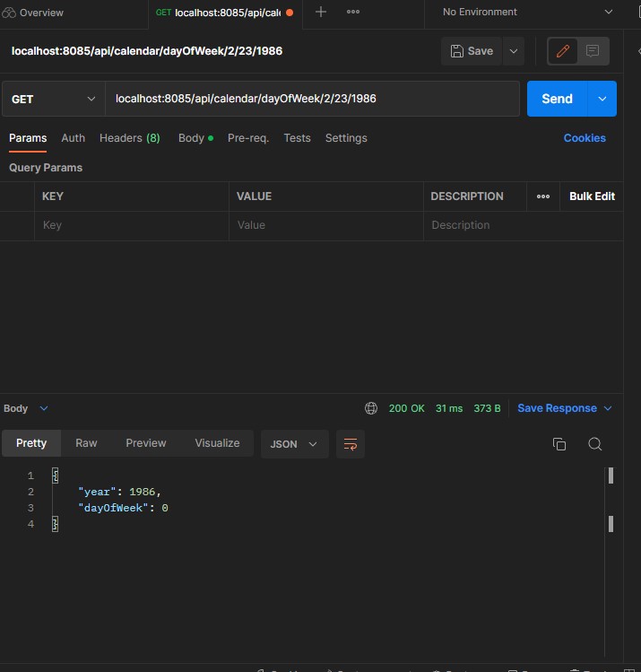
Task: Click the network globe icon
Action: (x=371, y=408)
